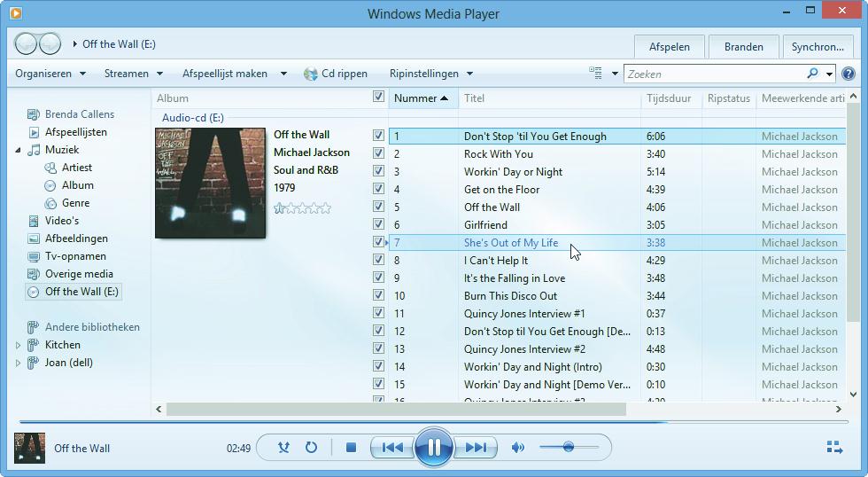
Task: Collapse the Muziek tree node
Action: pos(18,150)
